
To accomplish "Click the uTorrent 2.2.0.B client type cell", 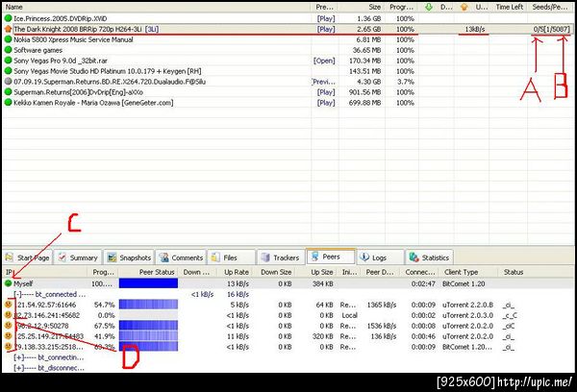I will click(x=467, y=305).
